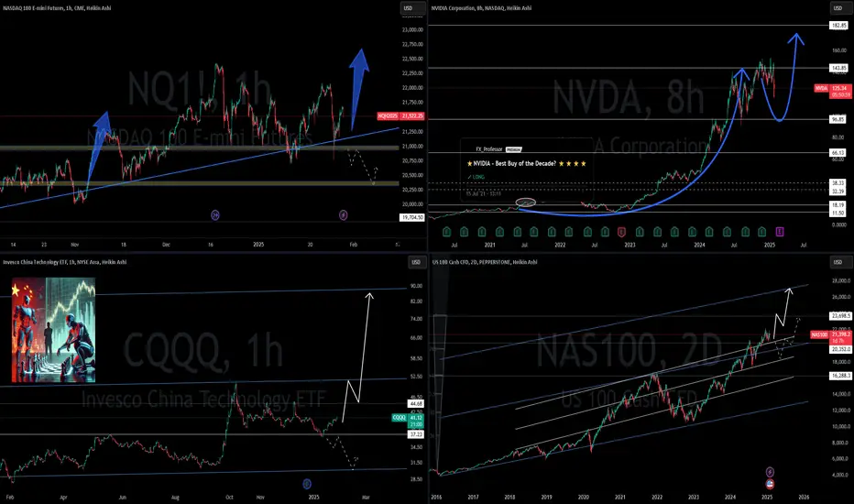This screenshot has width=854, height=504.
Task: Click the 32.39 price level label
Action: 838,192
